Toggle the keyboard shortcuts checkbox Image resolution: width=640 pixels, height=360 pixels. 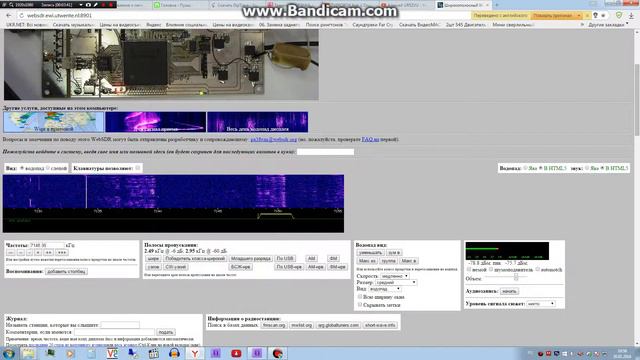tap(138, 168)
